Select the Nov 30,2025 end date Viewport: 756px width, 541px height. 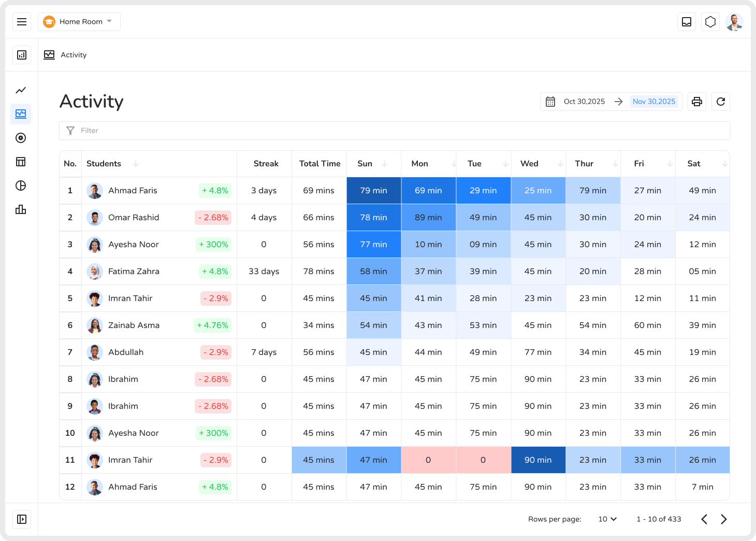(654, 102)
